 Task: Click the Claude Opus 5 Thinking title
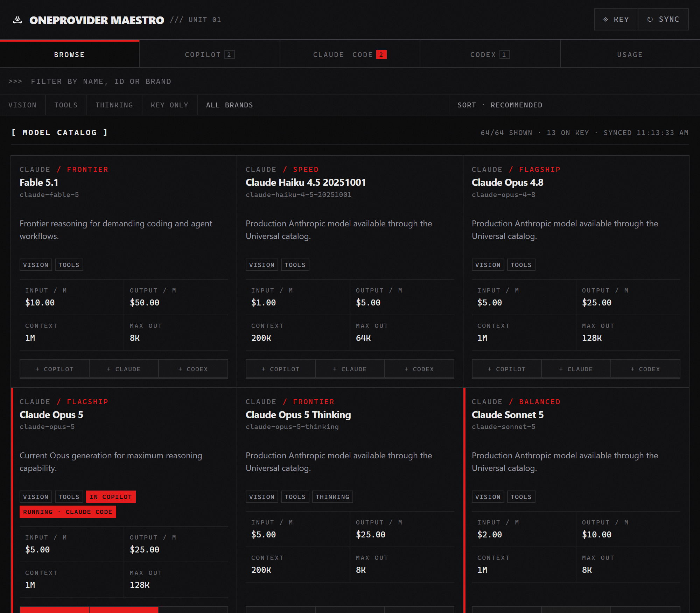[298, 415]
